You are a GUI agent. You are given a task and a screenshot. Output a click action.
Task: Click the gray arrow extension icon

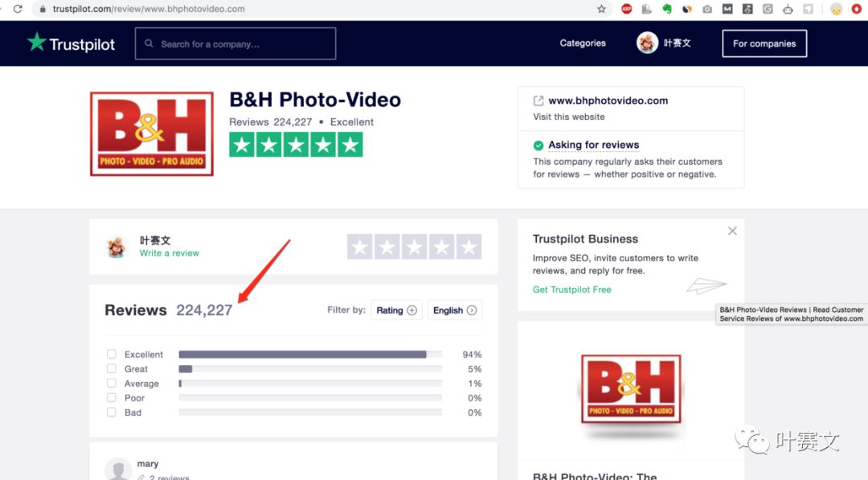tap(809, 9)
